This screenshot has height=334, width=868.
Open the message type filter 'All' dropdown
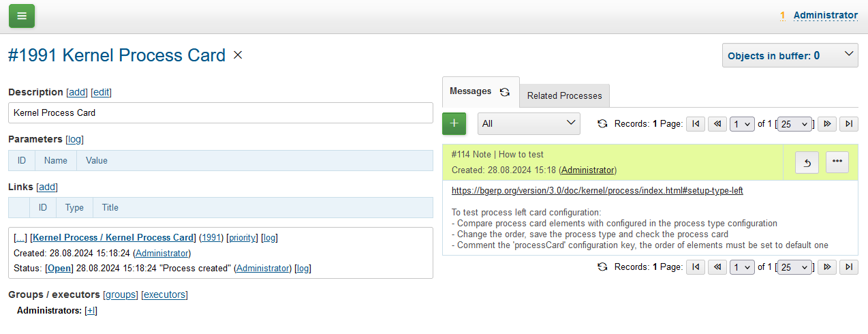[529, 123]
